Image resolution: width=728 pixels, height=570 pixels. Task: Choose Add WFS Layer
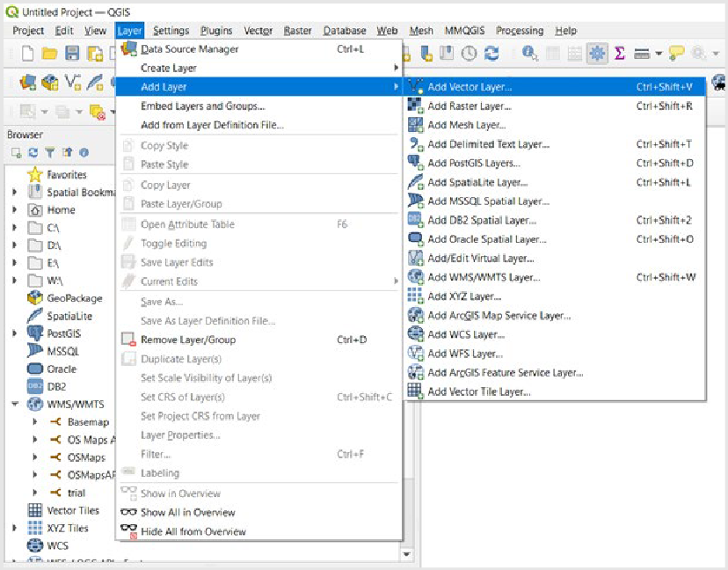556,354
